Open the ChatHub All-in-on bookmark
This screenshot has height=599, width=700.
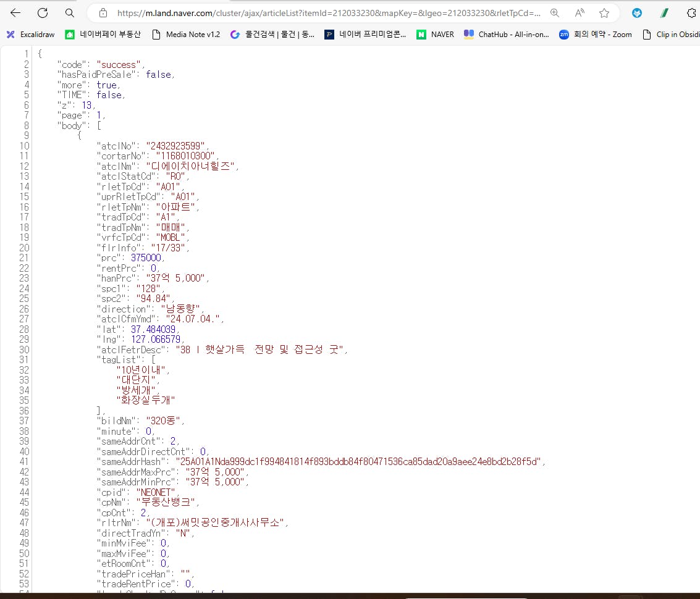(x=506, y=35)
